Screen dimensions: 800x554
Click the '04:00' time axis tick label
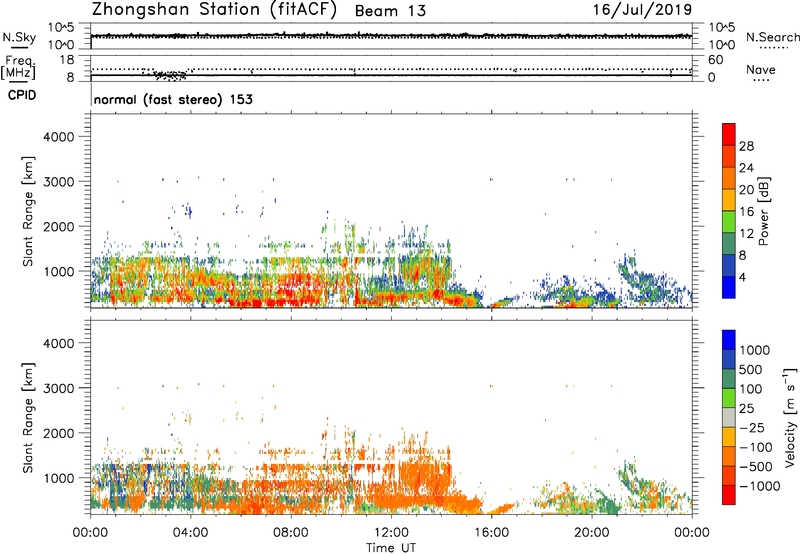pos(190,533)
